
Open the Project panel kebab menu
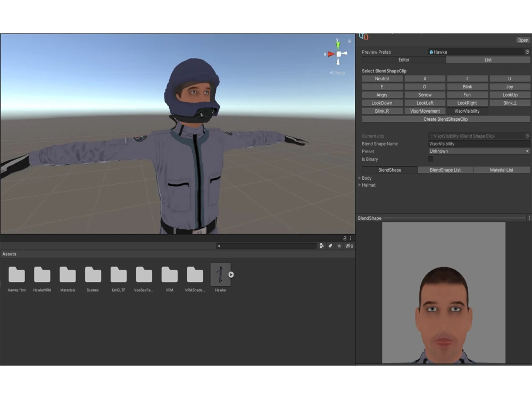(351, 238)
